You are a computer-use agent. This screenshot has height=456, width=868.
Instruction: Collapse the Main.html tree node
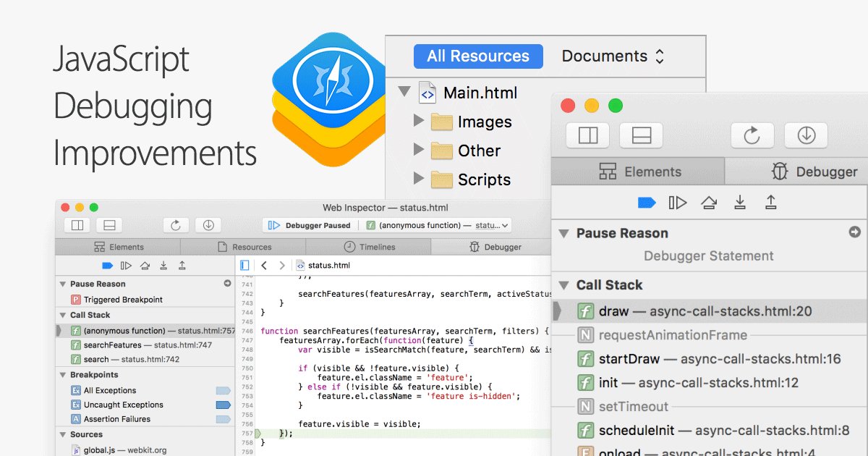coord(404,93)
